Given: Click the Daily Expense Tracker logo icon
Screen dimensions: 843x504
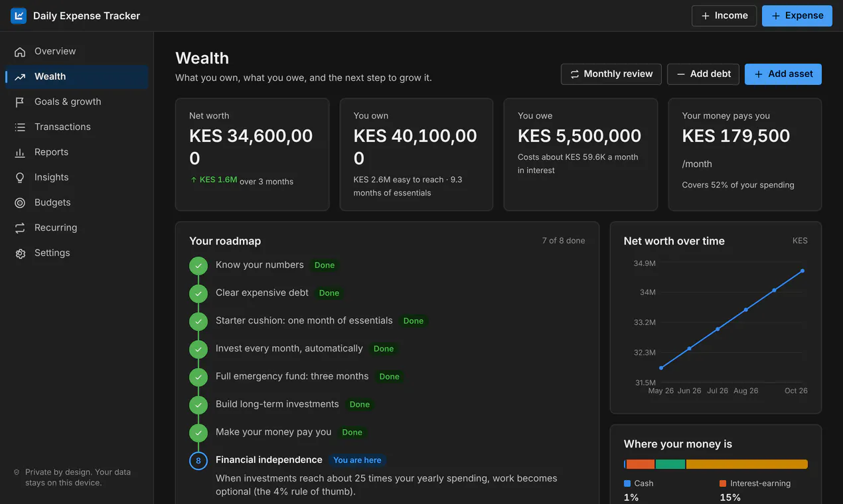Looking at the screenshot, I should coord(19,15).
